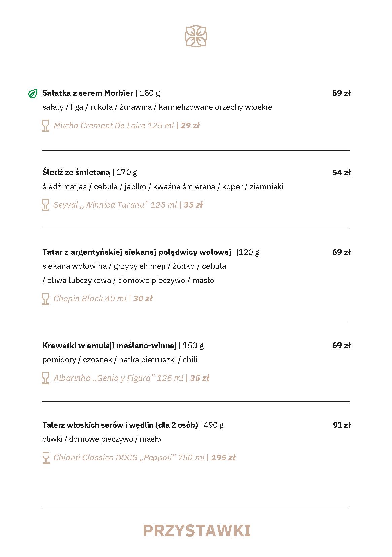Click the 91 zł cheese platter price

(342, 425)
